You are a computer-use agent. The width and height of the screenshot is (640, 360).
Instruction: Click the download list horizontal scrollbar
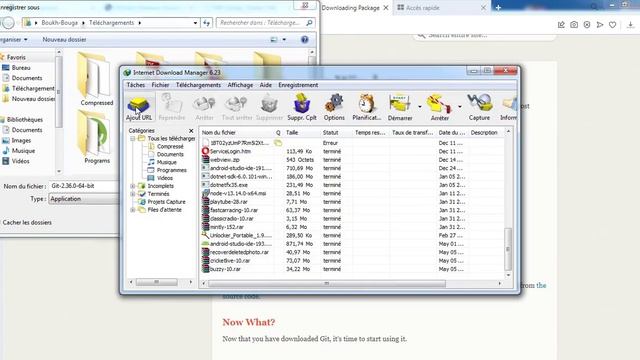click(327, 283)
